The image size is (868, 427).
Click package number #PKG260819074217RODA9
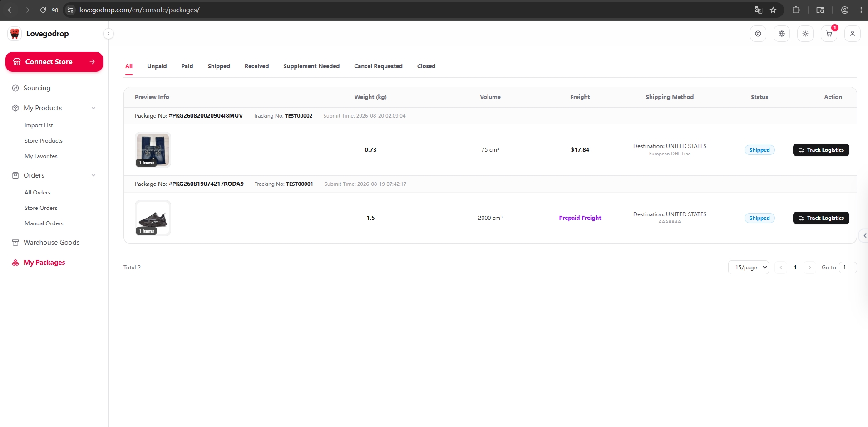click(206, 184)
